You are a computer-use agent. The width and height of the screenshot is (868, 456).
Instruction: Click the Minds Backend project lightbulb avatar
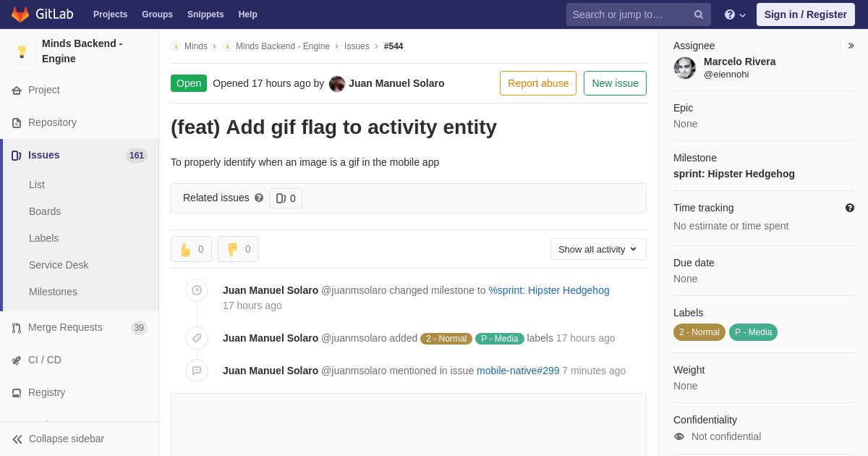pos(22,51)
